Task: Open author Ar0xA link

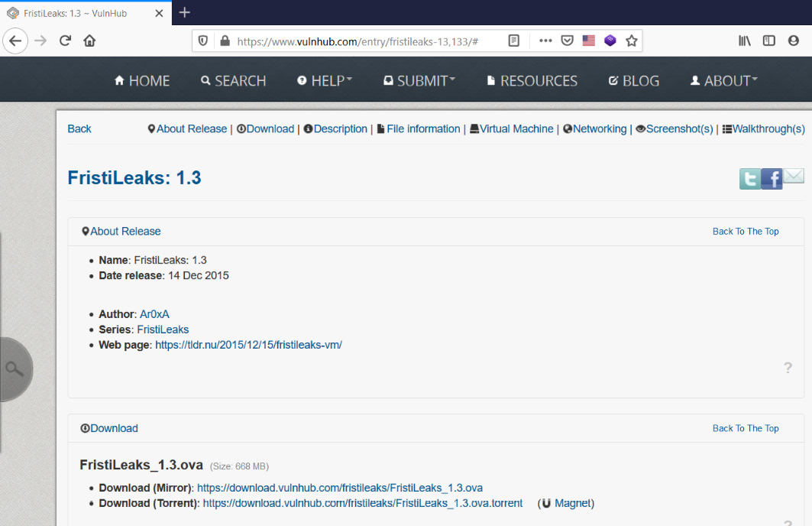Action: [154, 314]
